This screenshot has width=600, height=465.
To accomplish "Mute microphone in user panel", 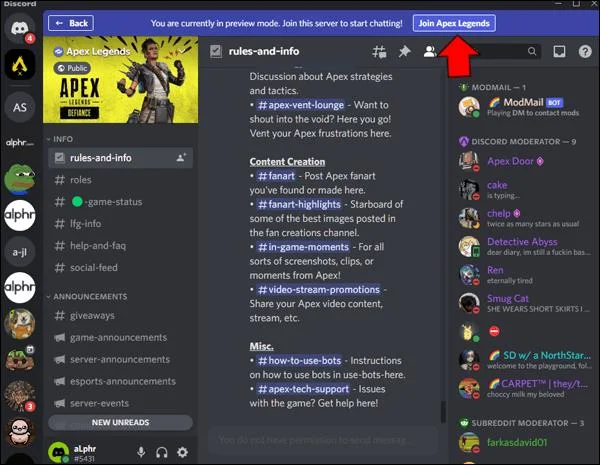I will [x=141, y=452].
